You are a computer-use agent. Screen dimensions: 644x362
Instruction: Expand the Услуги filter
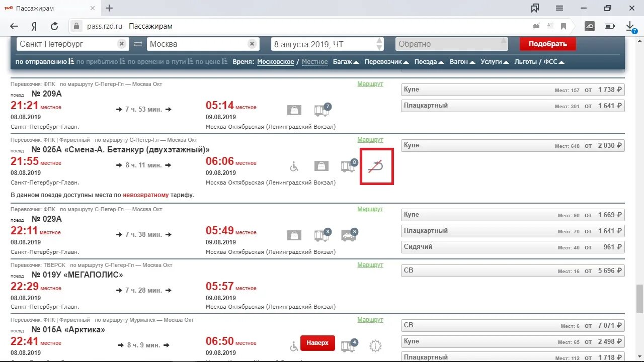tap(494, 62)
